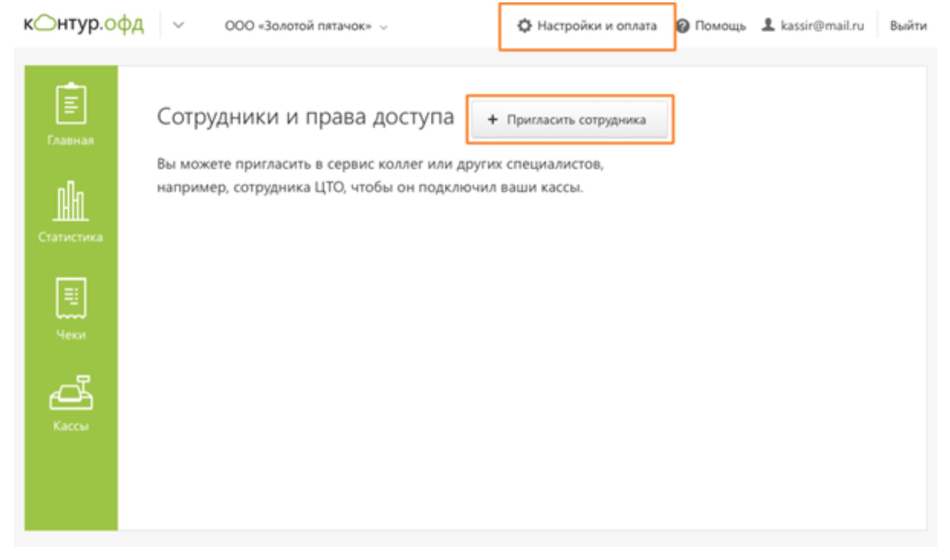950x560 pixels.
Task: Click the description text about inviting colleagues
Action: 380,175
